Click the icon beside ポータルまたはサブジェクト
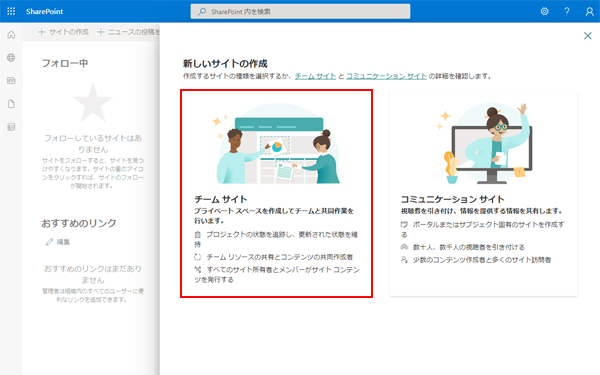Image resolution: width=600 pixels, height=375 pixels. [404, 225]
